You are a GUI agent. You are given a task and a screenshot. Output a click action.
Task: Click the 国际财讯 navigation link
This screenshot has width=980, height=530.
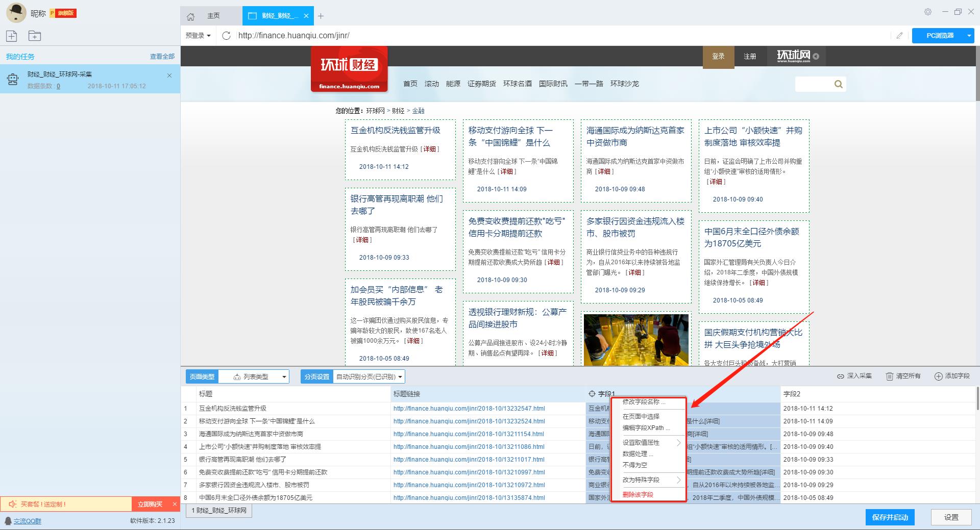click(553, 84)
